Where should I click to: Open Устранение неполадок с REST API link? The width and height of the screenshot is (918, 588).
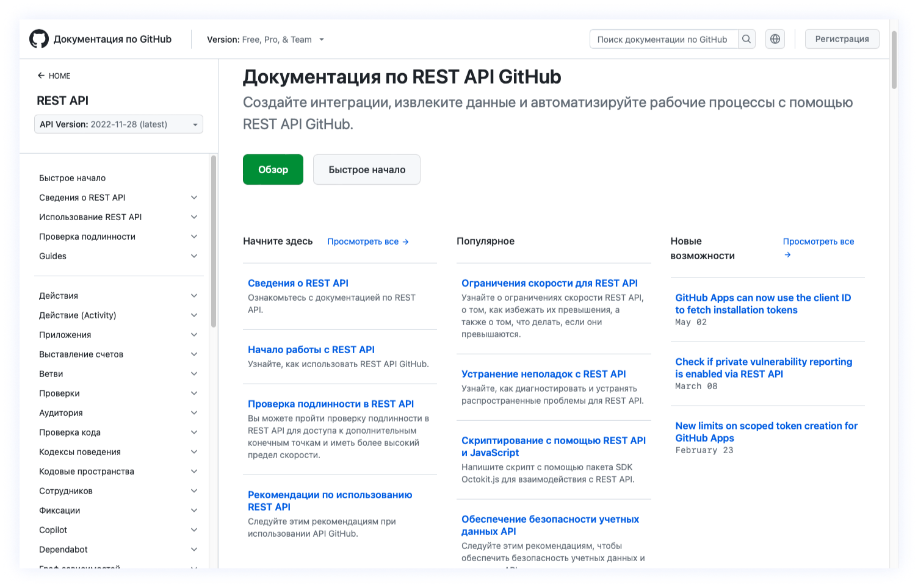[544, 374]
